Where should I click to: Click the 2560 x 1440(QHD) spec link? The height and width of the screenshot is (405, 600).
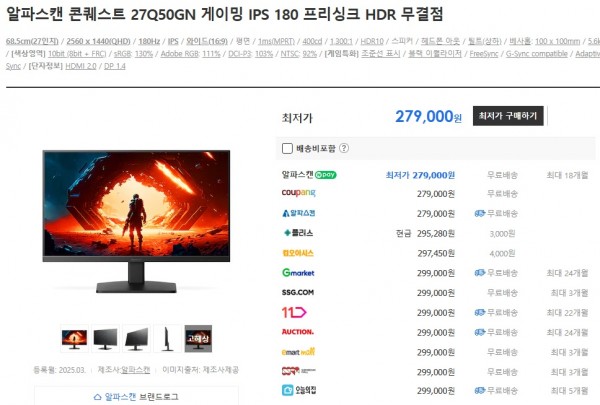tap(98, 41)
